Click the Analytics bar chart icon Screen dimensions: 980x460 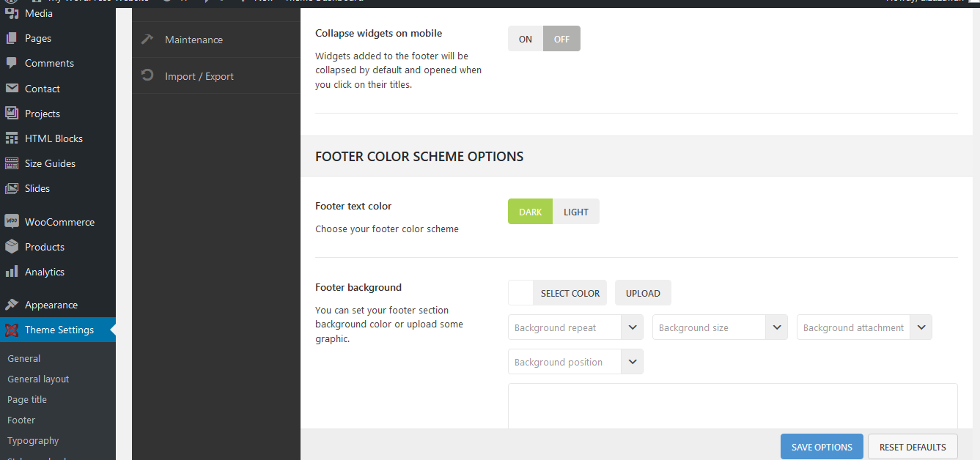[x=11, y=272]
